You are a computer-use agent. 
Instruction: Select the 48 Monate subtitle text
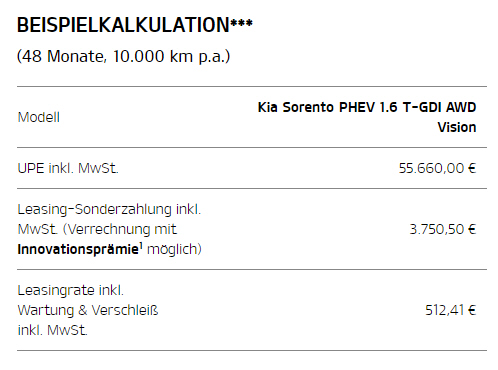pyautogui.click(x=62, y=56)
